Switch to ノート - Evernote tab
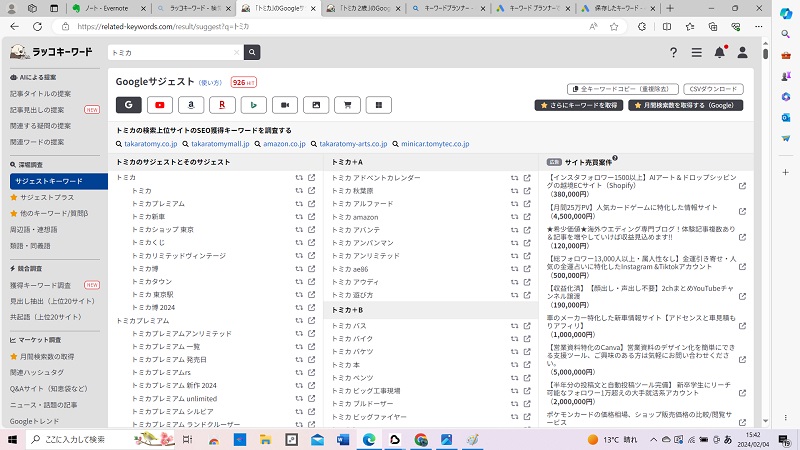The width and height of the screenshot is (800, 450). pyautogui.click(x=109, y=8)
